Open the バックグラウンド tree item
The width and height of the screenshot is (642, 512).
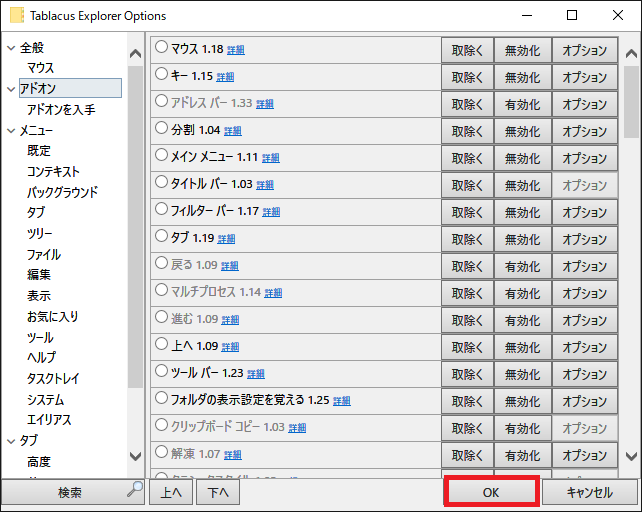click(x=63, y=193)
